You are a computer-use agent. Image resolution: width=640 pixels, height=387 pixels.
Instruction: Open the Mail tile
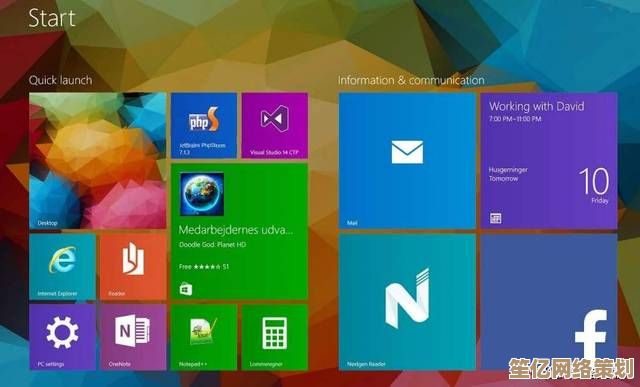coord(407,160)
